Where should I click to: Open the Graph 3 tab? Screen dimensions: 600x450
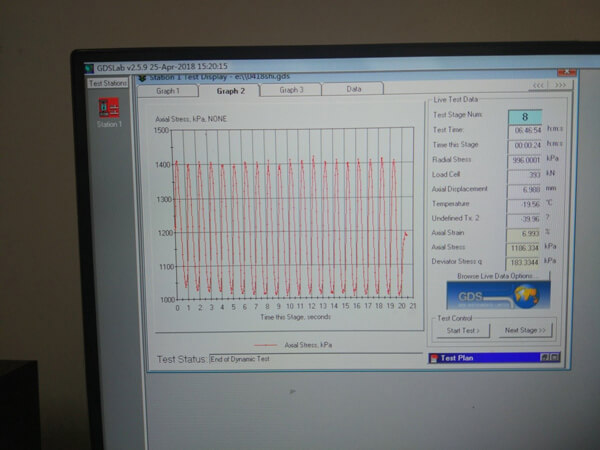pos(291,90)
